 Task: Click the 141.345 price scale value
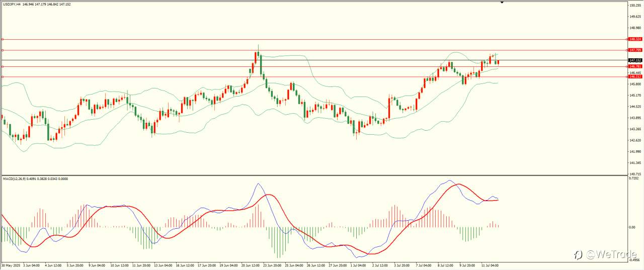tap(635, 163)
